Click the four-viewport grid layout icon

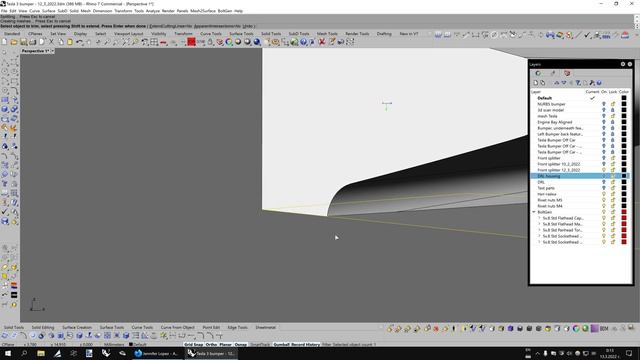click(x=154, y=42)
